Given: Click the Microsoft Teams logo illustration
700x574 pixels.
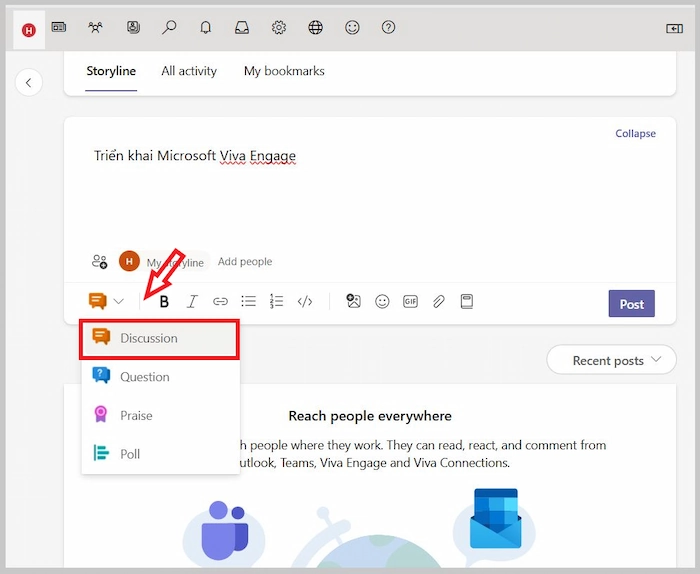Looking at the screenshot, I should point(224,531).
